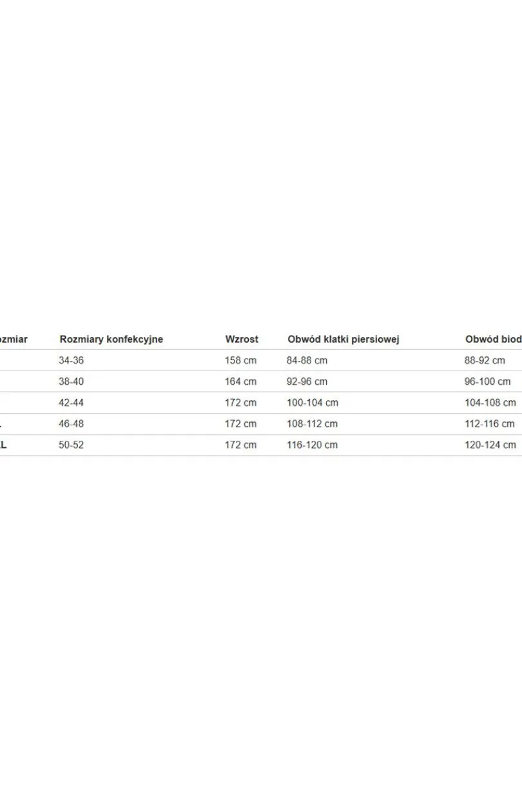Click the Wzrost column header

tap(242, 339)
